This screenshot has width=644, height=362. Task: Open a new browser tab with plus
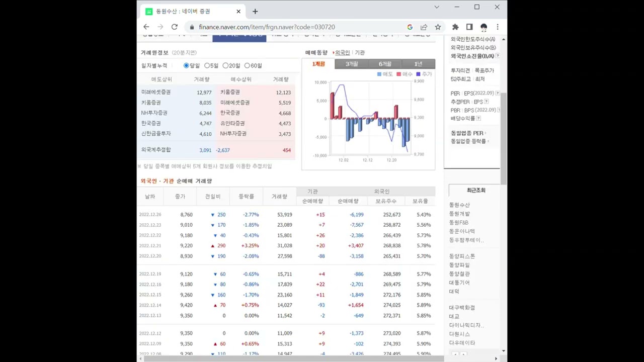click(255, 11)
